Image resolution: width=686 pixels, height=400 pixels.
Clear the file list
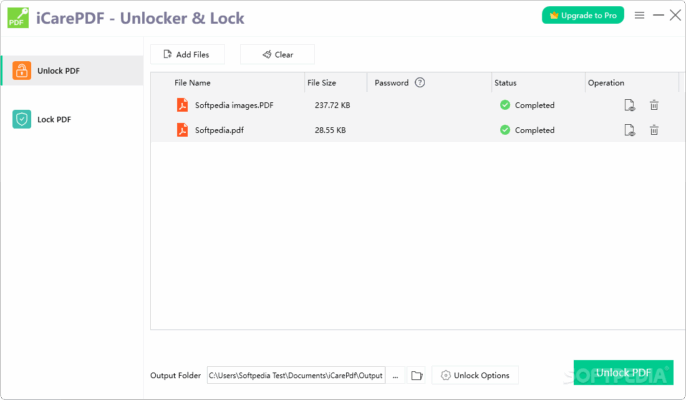pyautogui.click(x=277, y=54)
